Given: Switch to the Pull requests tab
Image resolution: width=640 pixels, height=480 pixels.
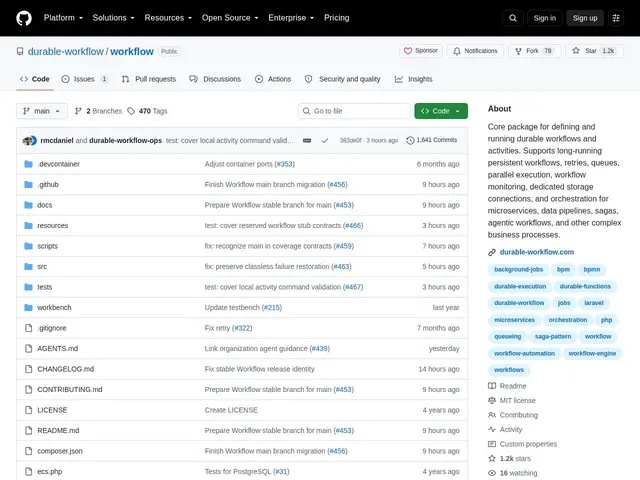Looking at the screenshot, I should click(x=149, y=79).
